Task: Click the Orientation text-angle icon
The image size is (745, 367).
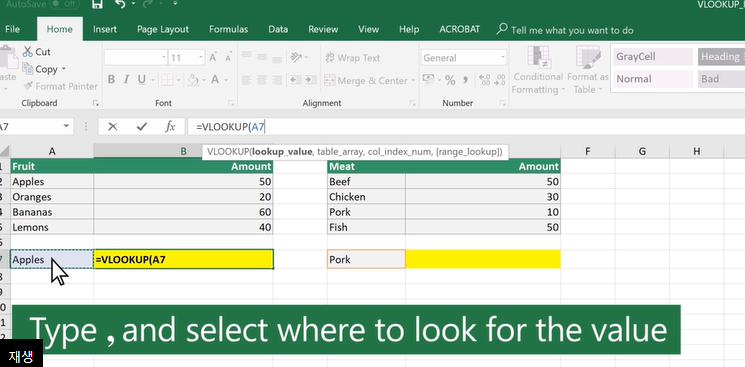Action: click(x=296, y=58)
